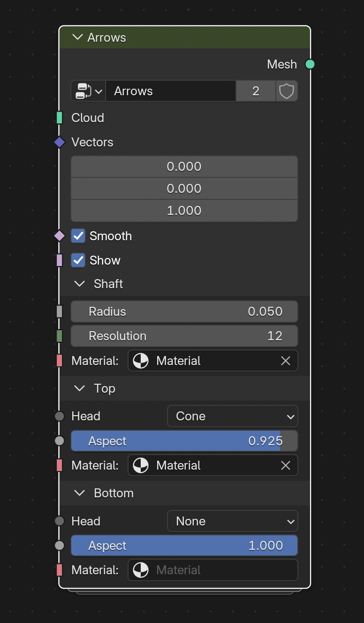The image size is (364, 623).
Task: Toggle the fake user shield icon
Action: point(287,91)
